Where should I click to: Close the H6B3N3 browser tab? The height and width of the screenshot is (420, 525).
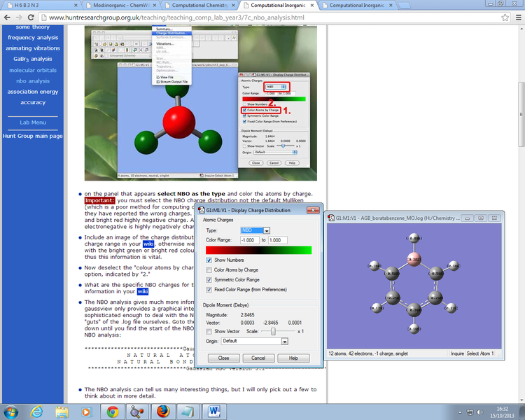click(76, 6)
